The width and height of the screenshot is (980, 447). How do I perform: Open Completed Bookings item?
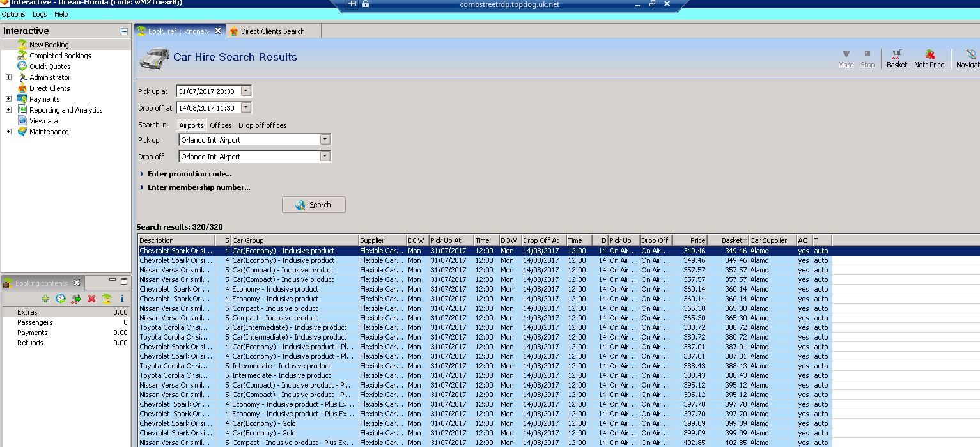[x=60, y=56]
